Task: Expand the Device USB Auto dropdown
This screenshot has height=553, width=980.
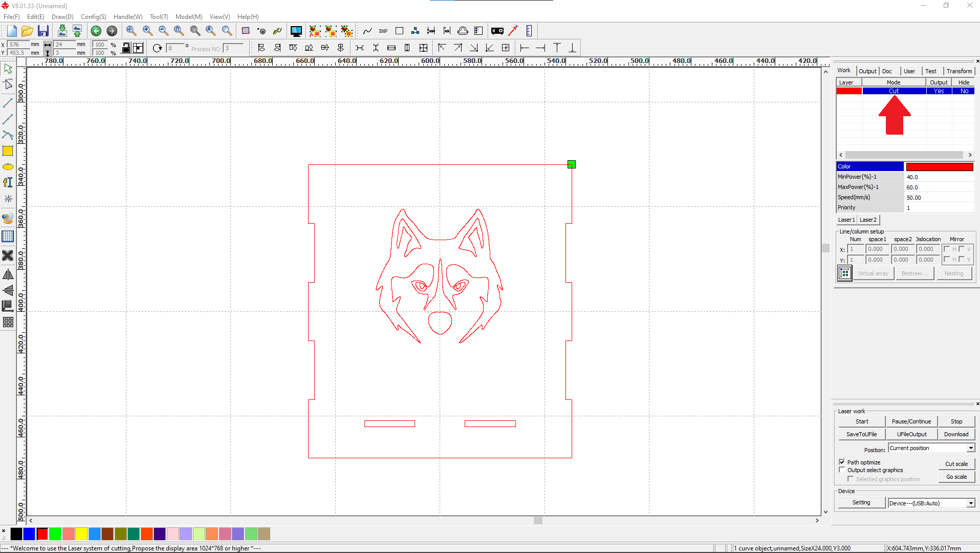Action: coord(970,503)
